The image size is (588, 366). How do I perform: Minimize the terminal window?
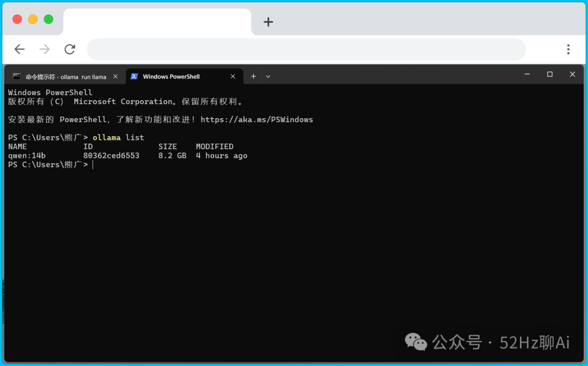(x=527, y=74)
